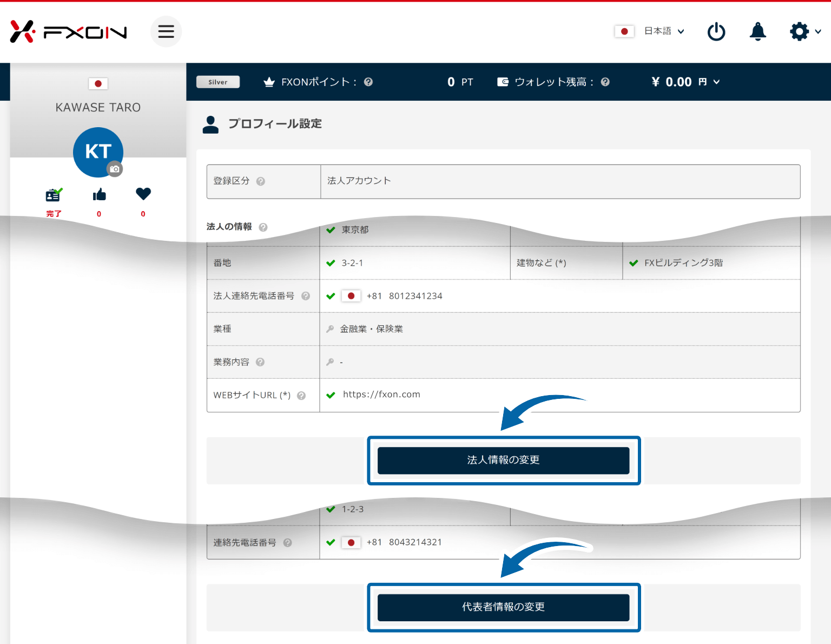
Task: Click the 代表者情報の変更 button
Action: pos(503,608)
